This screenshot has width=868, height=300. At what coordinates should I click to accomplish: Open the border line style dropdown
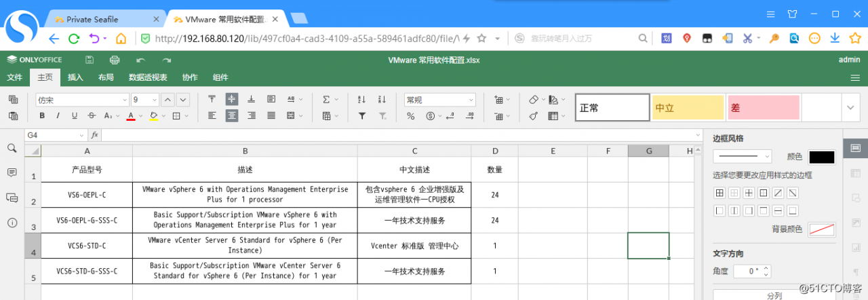click(743, 157)
